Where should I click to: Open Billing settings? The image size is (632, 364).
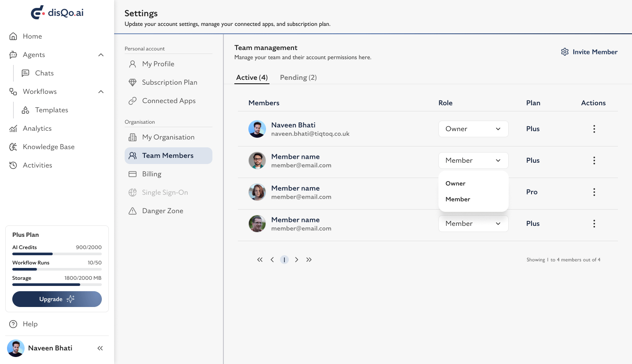tap(169, 174)
